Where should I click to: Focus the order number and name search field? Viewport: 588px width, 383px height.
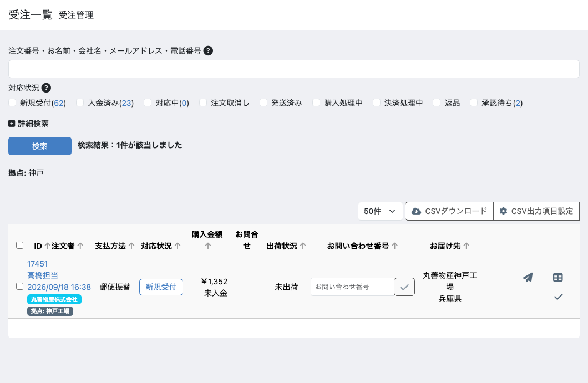point(294,69)
